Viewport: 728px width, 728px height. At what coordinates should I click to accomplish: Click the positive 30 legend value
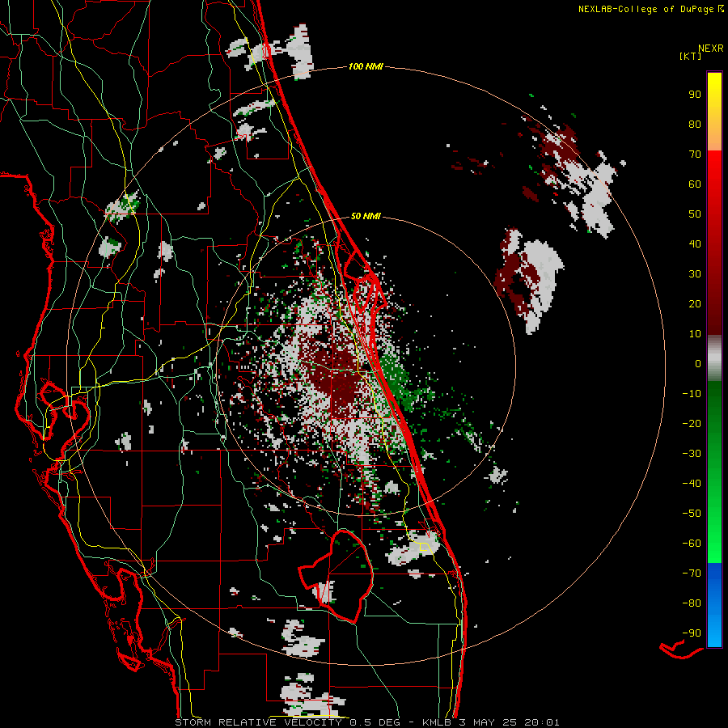pyautogui.click(x=695, y=274)
